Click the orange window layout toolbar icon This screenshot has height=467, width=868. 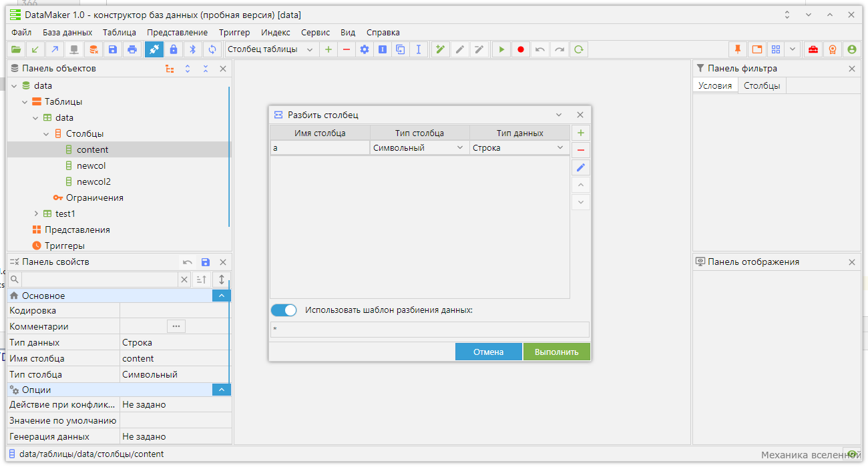[x=756, y=49]
